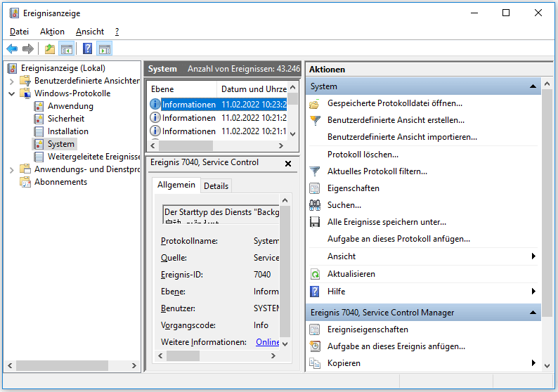Open the Aktion menu in the menu bar
This screenshot has height=392, width=558.
[x=52, y=32]
